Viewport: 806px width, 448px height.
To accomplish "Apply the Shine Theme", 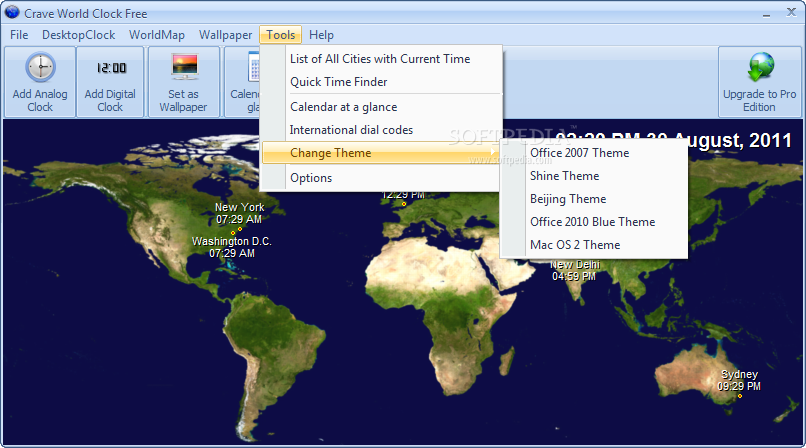I will click(x=594, y=176).
